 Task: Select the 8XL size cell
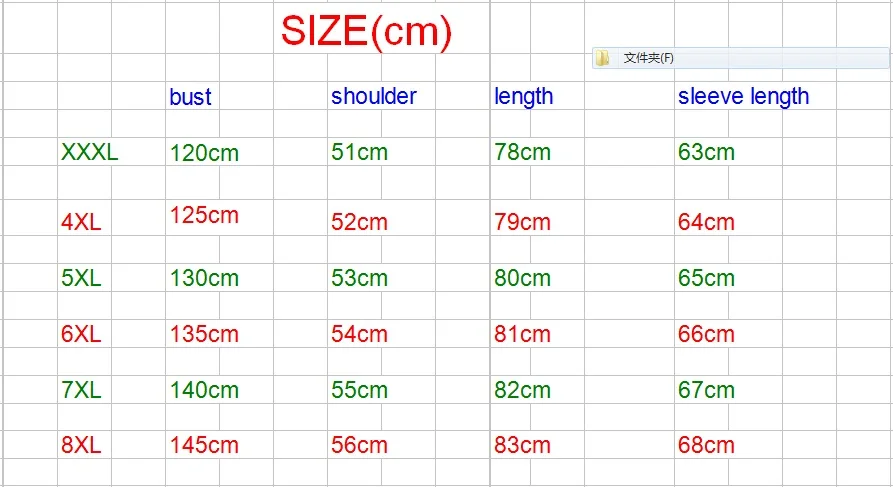pyautogui.click(x=81, y=445)
